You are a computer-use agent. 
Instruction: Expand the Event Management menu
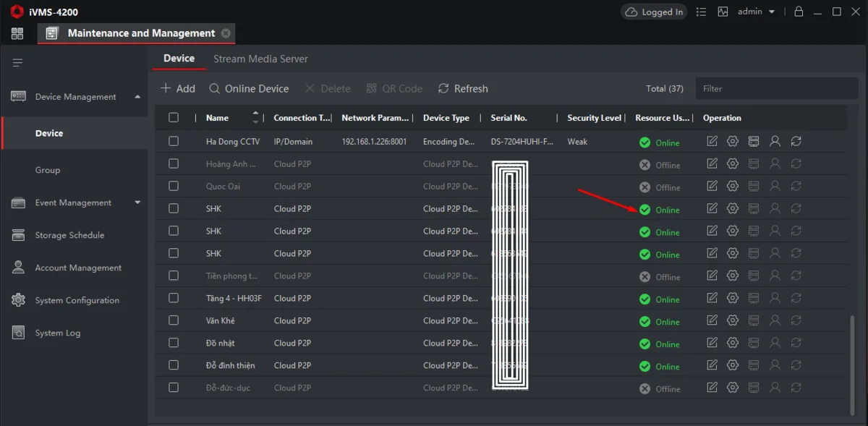[137, 203]
